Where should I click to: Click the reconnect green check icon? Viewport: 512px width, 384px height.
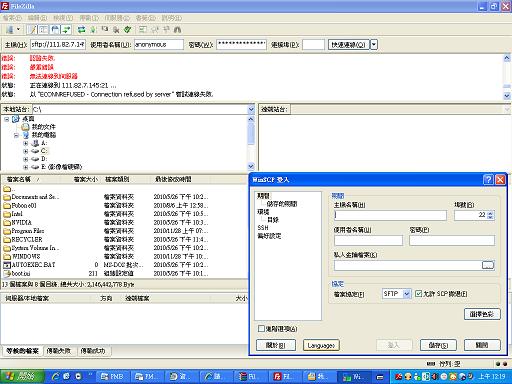pos(127,30)
